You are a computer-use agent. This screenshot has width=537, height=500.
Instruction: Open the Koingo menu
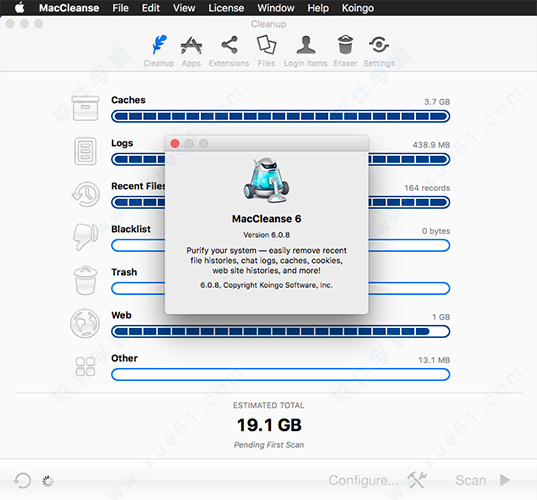tap(358, 8)
